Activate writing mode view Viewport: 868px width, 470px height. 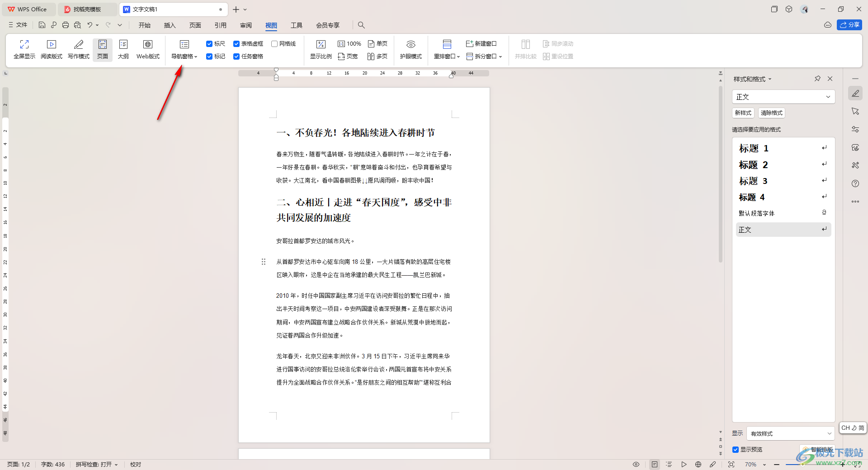point(79,49)
